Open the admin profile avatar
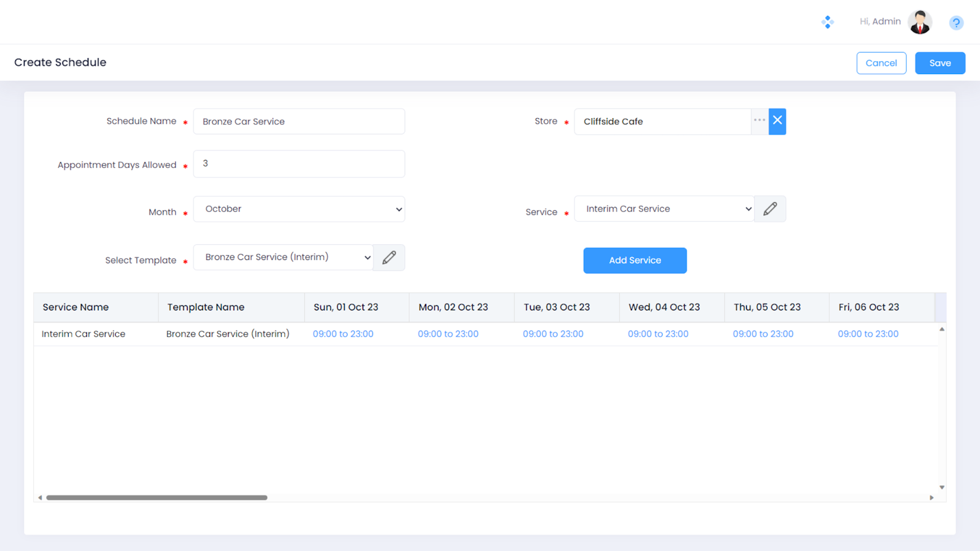 tap(919, 22)
